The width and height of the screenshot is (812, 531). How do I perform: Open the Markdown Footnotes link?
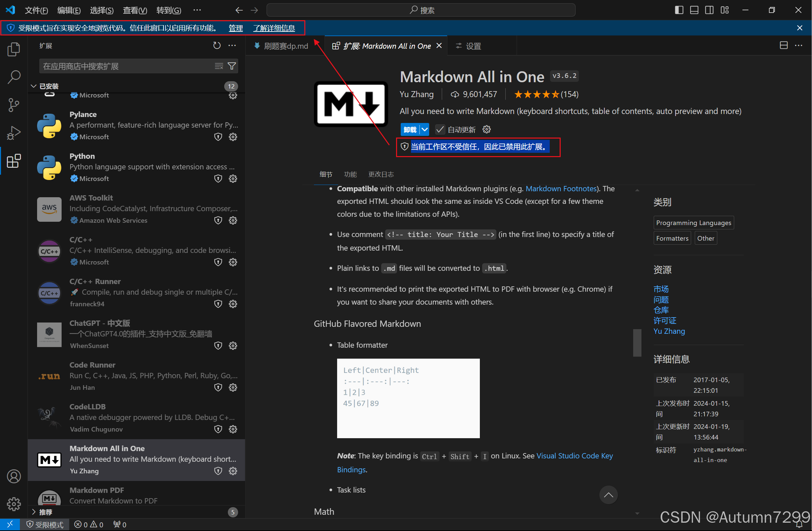pyautogui.click(x=561, y=189)
